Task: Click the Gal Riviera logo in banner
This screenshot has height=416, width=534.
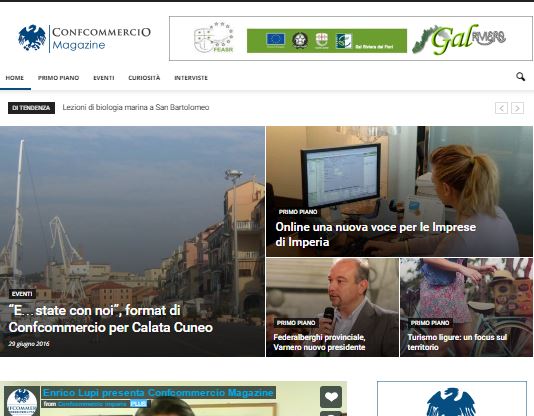Action: click(459, 39)
